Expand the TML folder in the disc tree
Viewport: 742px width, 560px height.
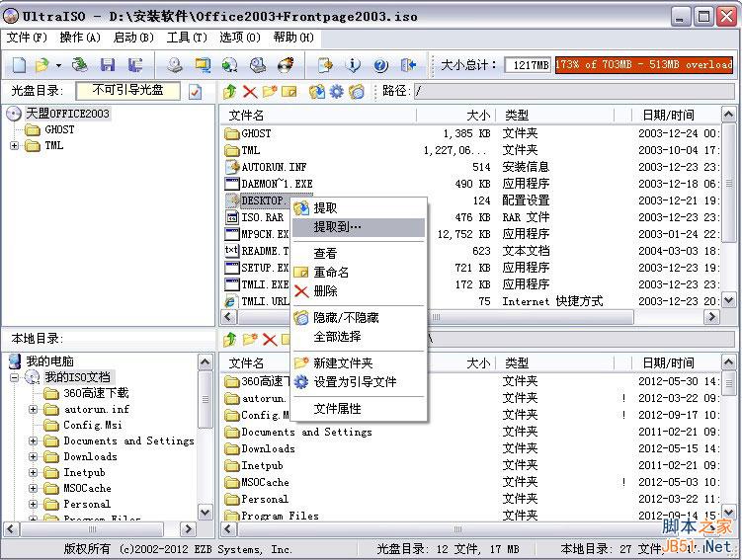(x=14, y=145)
